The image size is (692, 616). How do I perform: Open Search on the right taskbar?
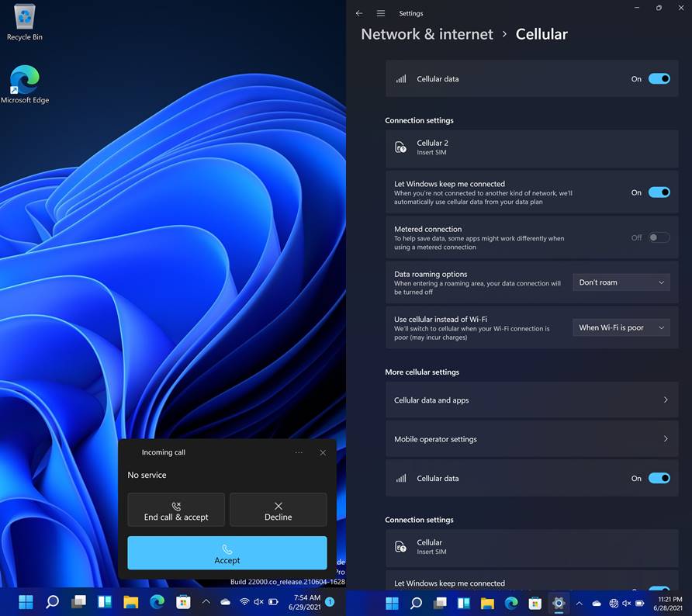coord(416,603)
